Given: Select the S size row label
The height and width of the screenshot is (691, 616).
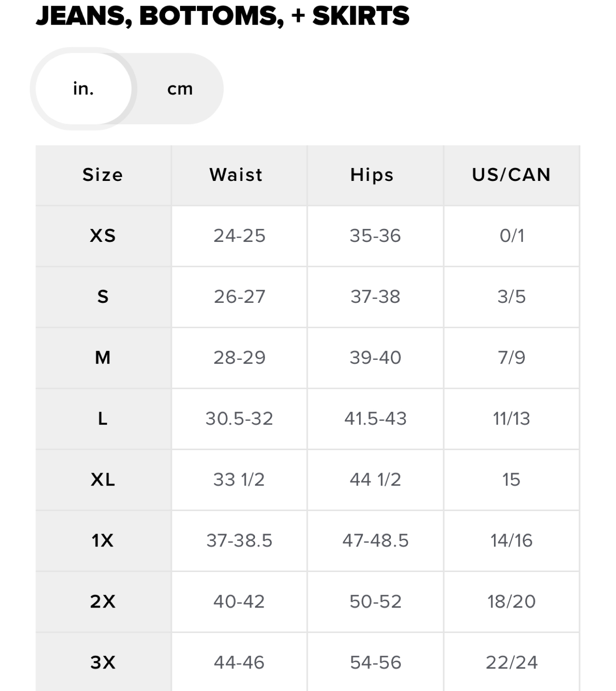Looking at the screenshot, I should pyautogui.click(x=103, y=297).
